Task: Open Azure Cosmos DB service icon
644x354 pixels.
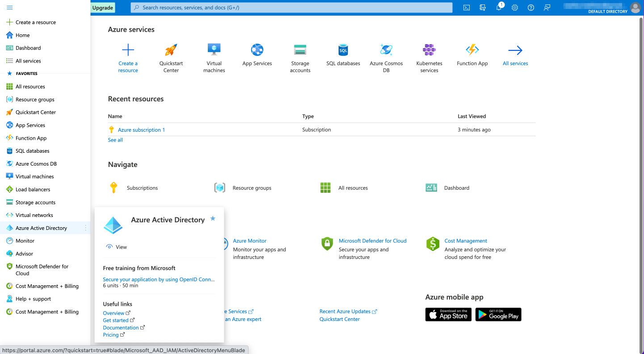Action: (x=386, y=50)
